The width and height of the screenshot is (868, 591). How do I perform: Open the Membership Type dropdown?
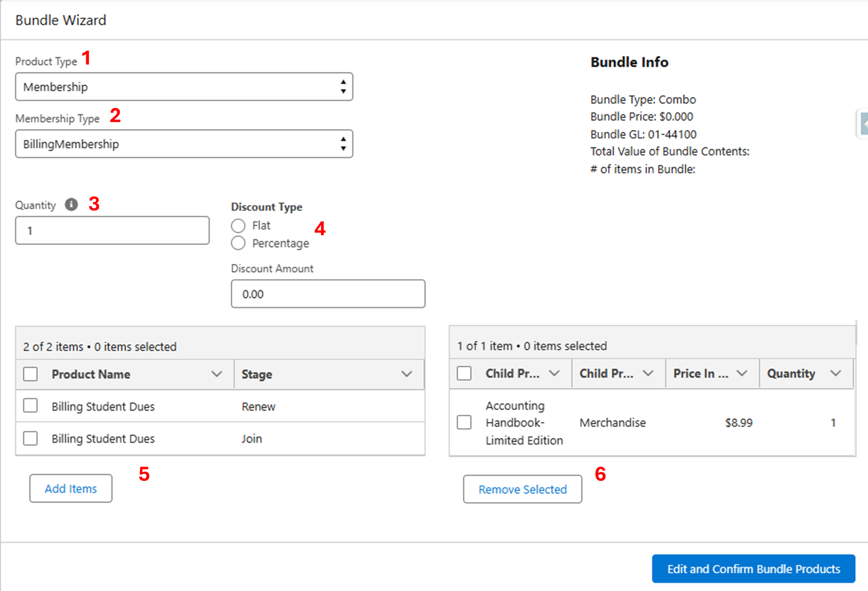[x=184, y=144]
